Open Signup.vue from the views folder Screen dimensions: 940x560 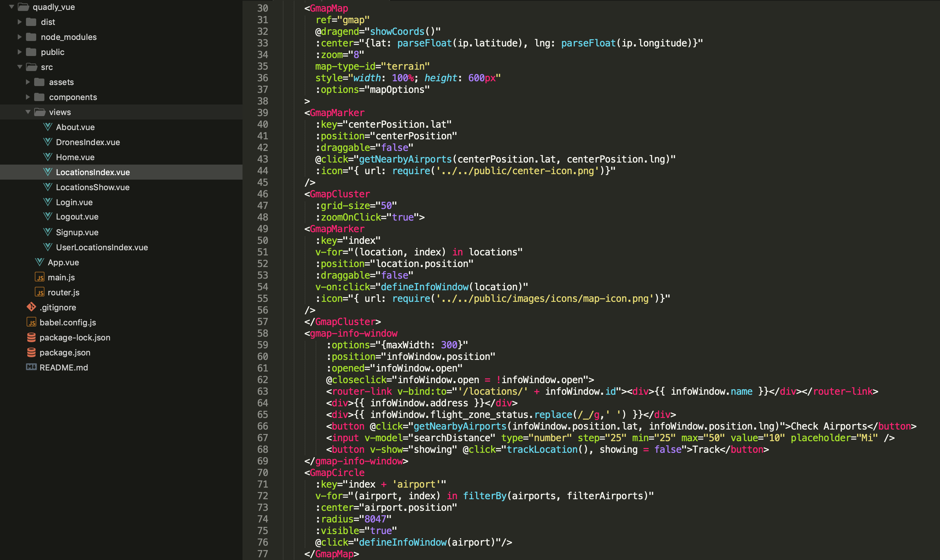(x=77, y=232)
